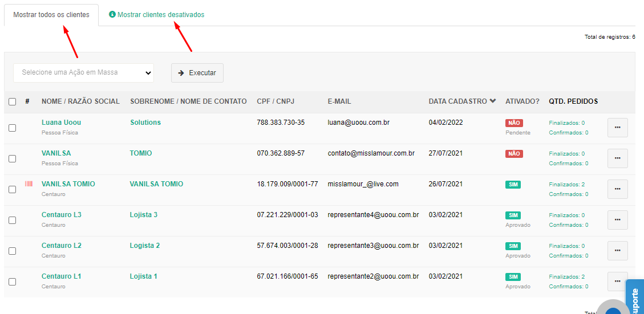Sort by E-MAIL column header
This screenshot has width=644, height=314.
(339, 101)
